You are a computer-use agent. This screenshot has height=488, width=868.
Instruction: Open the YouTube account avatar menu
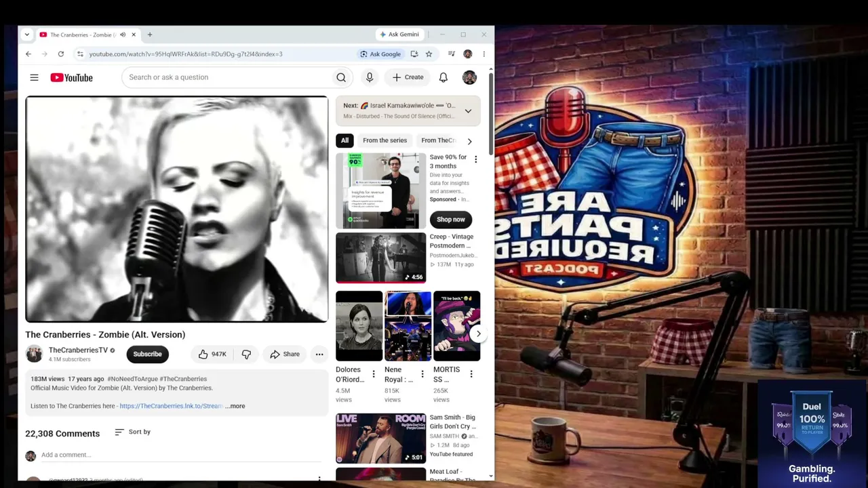pyautogui.click(x=469, y=77)
